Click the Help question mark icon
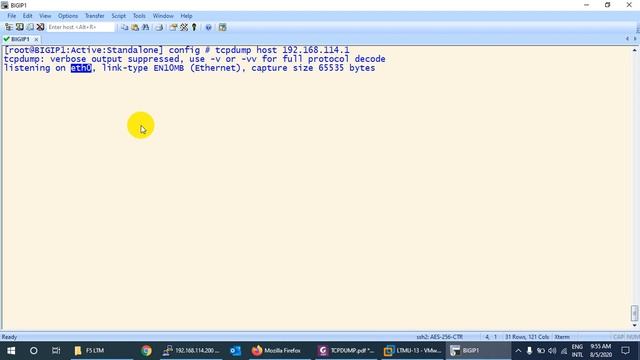Screen dimensions: 640x360 (209, 27)
